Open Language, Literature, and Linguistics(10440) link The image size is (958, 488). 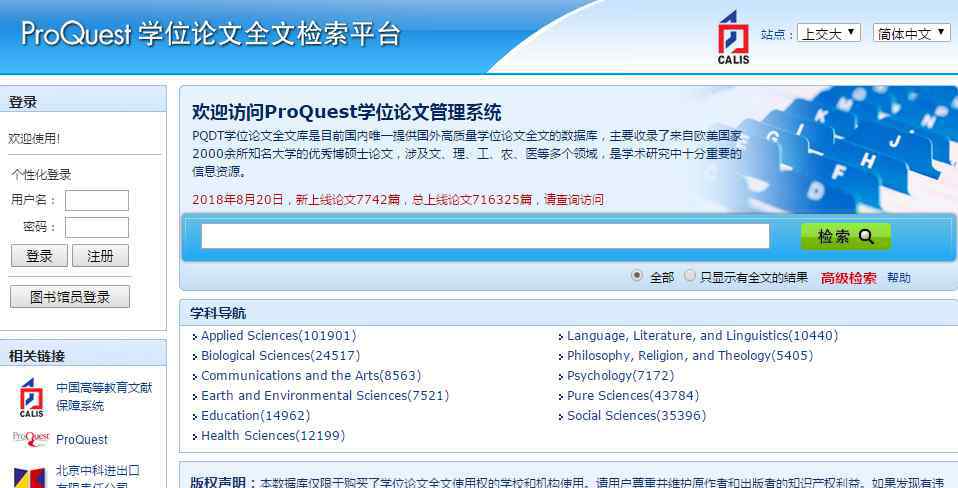[x=703, y=336]
